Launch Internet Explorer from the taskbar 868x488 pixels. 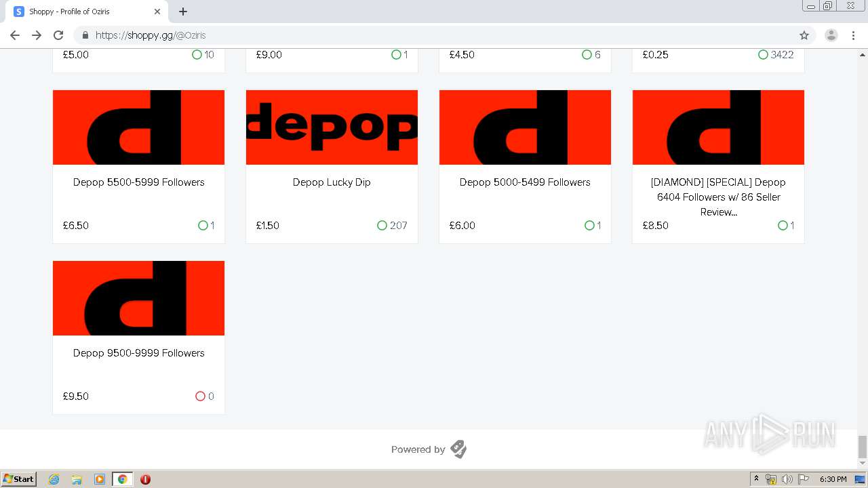click(54, 479)
